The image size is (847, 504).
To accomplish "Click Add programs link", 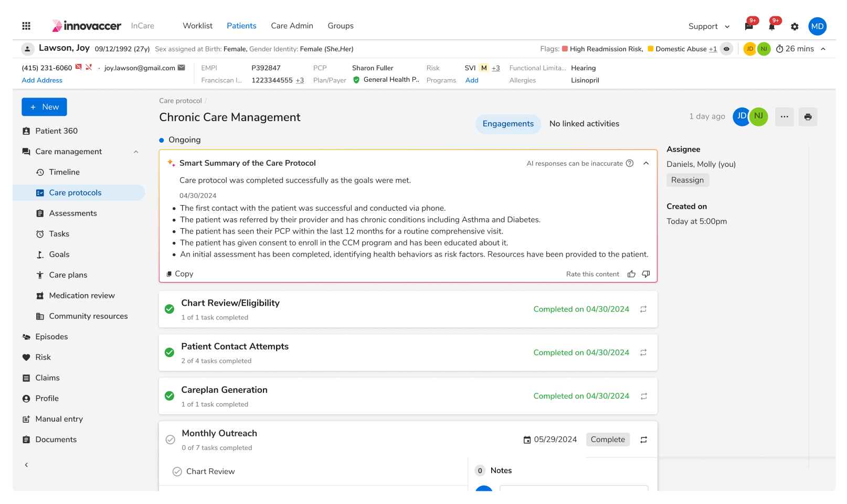I will 472,80.
